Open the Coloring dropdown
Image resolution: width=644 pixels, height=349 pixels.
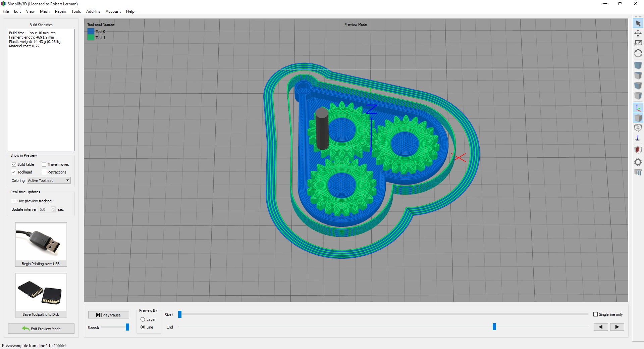tap(49, 181)
